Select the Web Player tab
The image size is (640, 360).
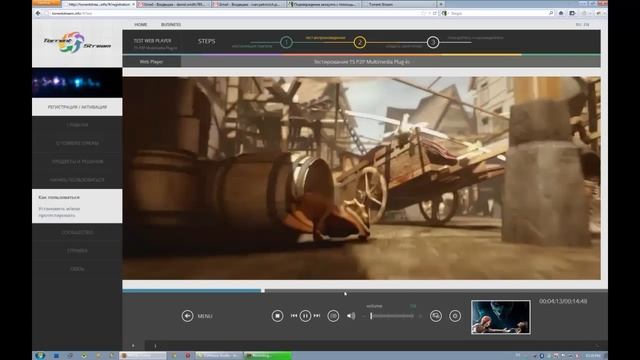pos(151,62)
